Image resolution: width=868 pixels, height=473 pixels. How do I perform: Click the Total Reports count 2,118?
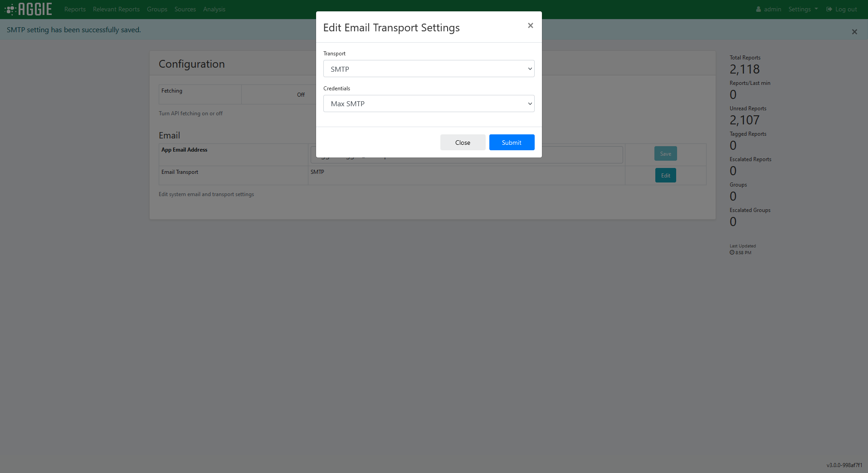[x=744, y=69]
